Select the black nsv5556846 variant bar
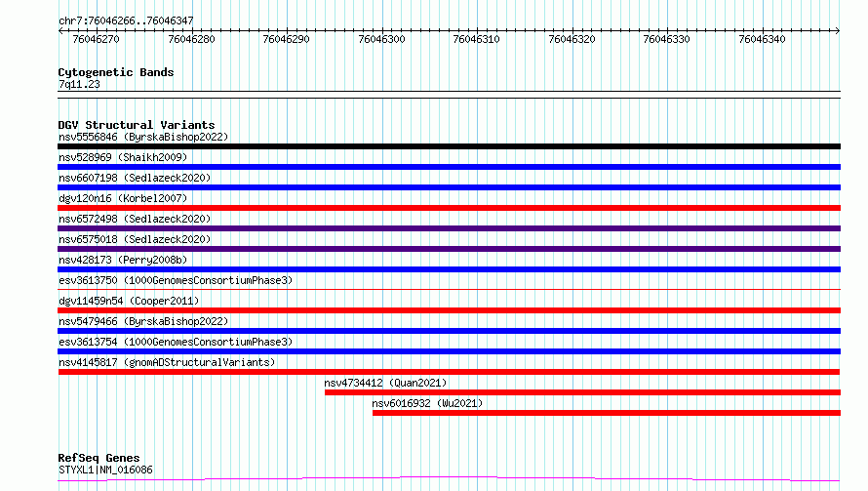 click(x=449, y=146)
